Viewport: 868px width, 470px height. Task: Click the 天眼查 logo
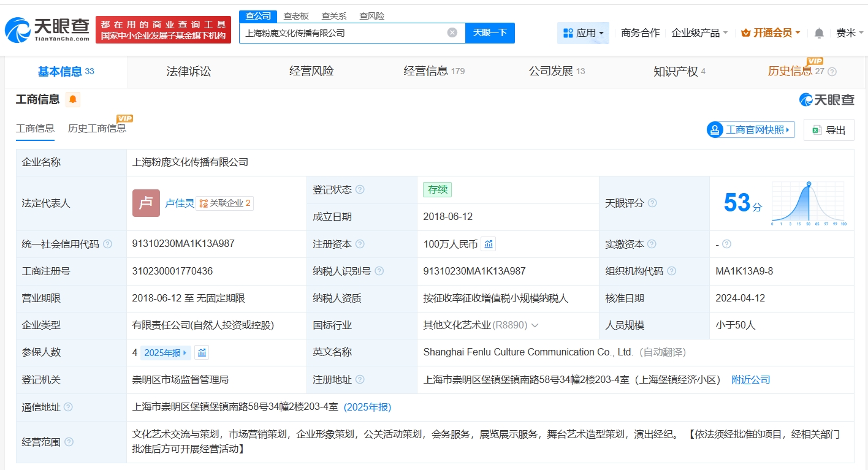coord(47,29)
